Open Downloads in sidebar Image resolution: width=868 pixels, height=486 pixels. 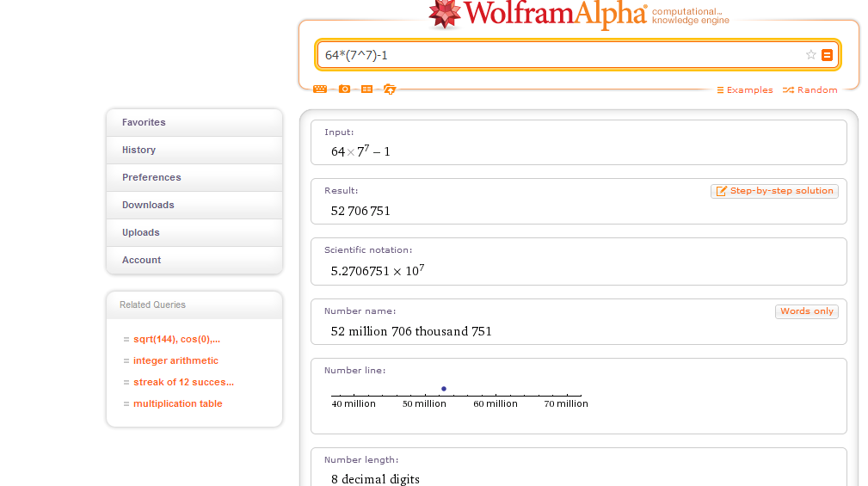(x=194, y=205)
